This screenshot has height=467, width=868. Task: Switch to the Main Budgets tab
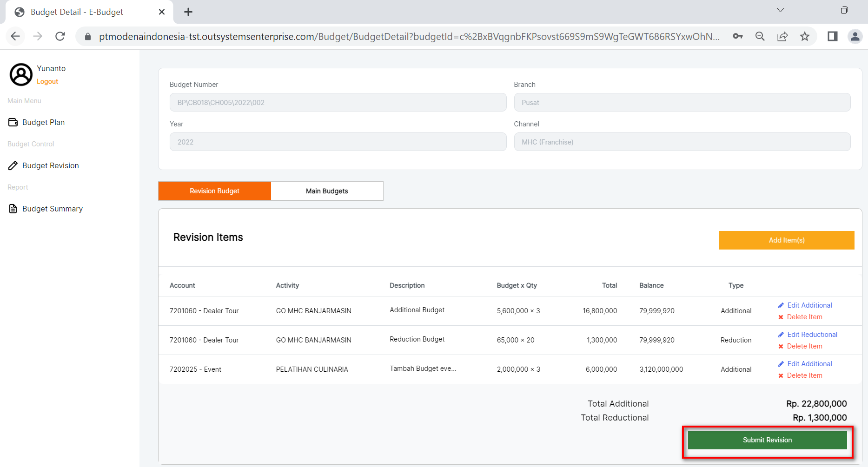click(x=327, y=191)
